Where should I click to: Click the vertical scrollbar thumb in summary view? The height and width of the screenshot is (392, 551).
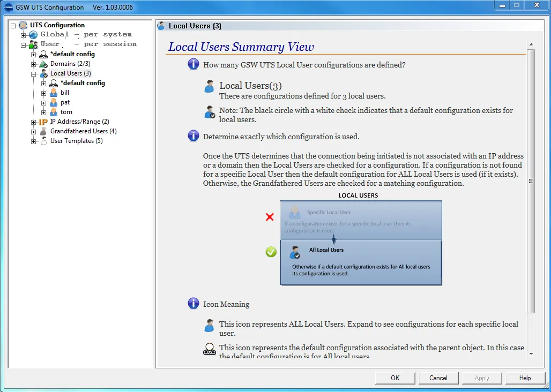[x=531, y=181]
